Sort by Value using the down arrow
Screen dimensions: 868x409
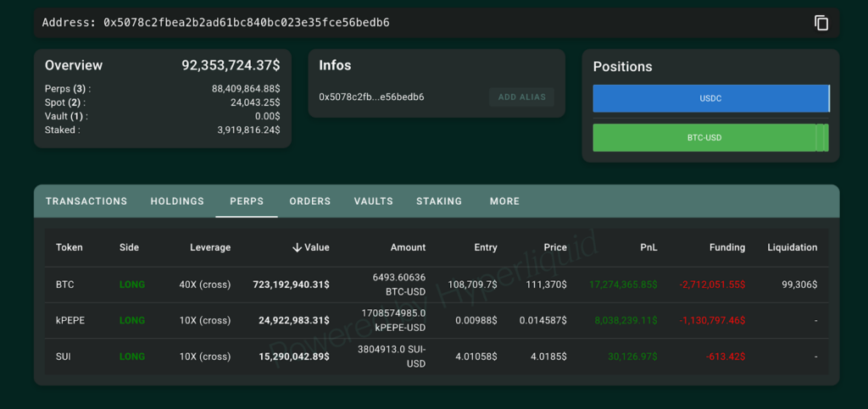click(297, 247)
